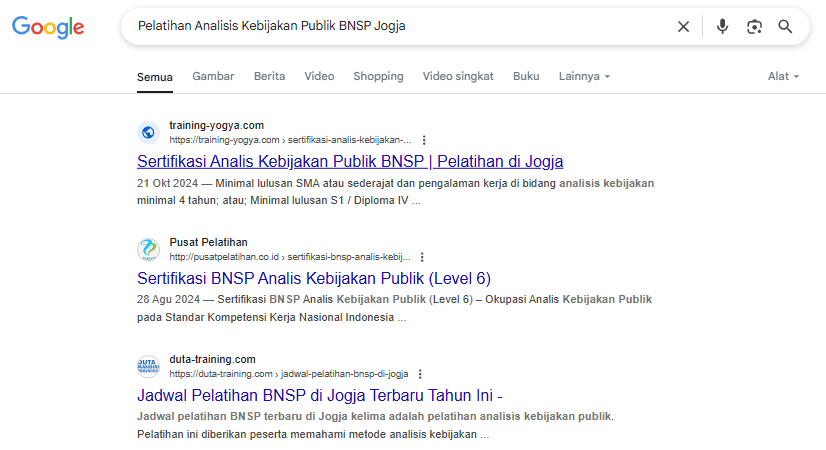Switch to the Berita tab

[x=269, y=76]
